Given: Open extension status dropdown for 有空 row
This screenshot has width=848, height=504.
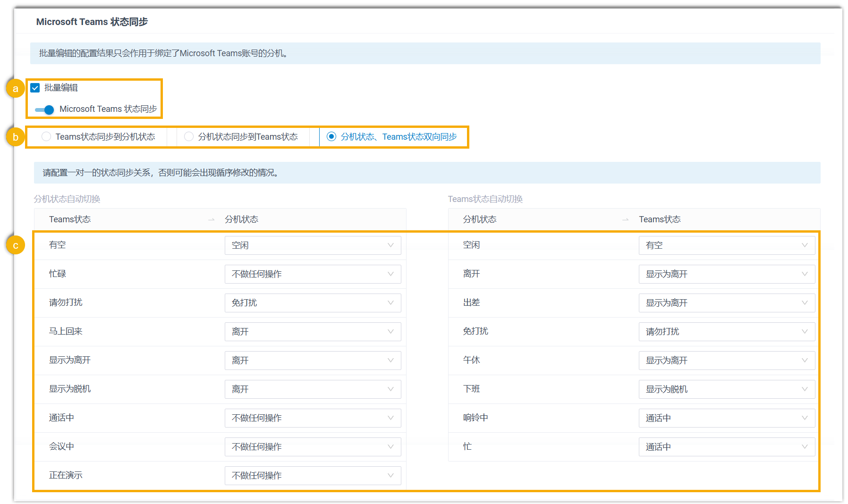Looking at the screenshot, I should pos(312,245).
